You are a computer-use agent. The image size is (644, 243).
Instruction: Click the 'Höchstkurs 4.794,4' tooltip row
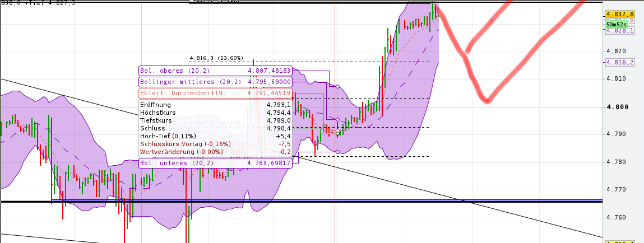[x=215, y=113]
